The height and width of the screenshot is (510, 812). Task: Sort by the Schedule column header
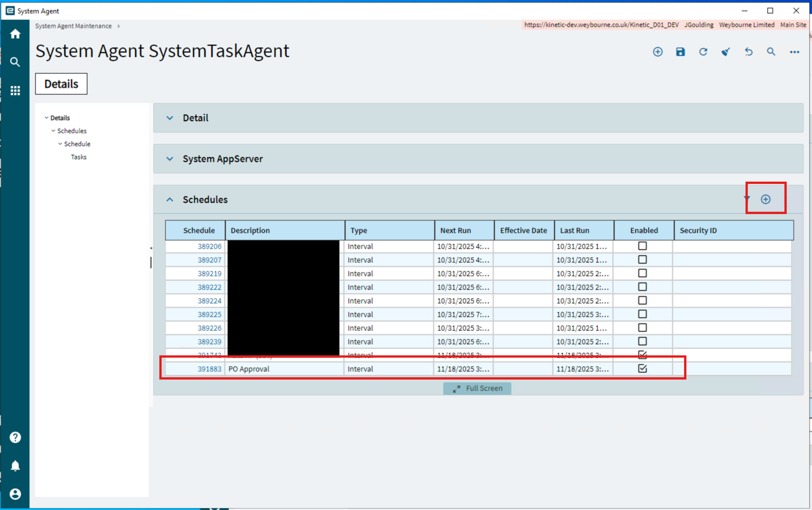(195, 230)
